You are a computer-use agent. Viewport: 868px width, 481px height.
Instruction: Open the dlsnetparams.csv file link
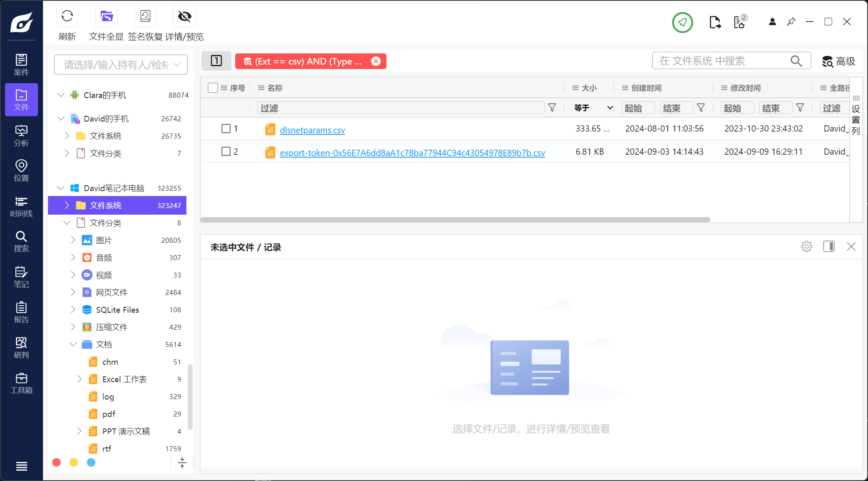pyautogui.click(x=312, y=130)
